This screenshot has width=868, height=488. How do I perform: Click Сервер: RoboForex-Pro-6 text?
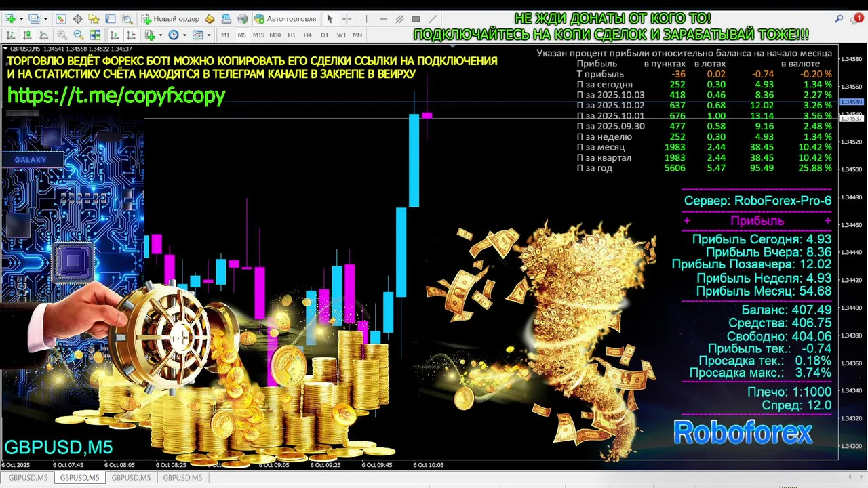click(757, 201)
